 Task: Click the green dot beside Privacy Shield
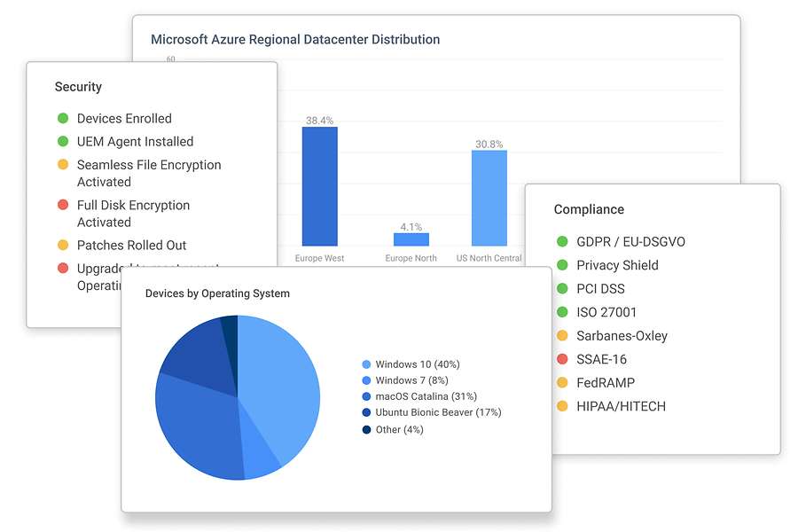[x=562, y=265]
